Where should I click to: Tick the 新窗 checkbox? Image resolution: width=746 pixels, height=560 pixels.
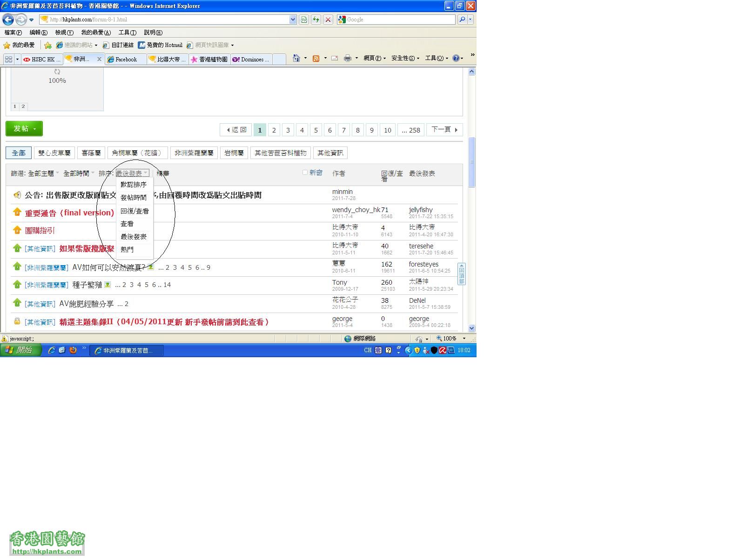point(305,173)
